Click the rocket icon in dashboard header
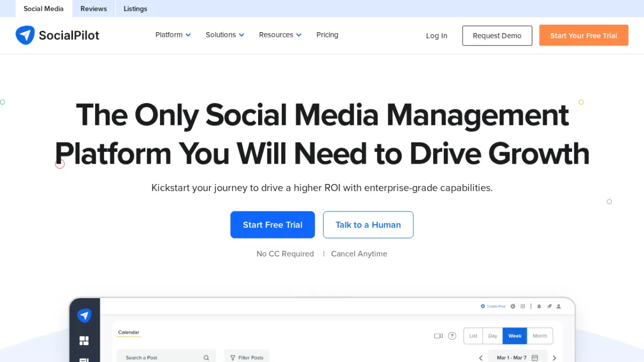Viewport: 644px width, 362px height. [x=549, y=306]
